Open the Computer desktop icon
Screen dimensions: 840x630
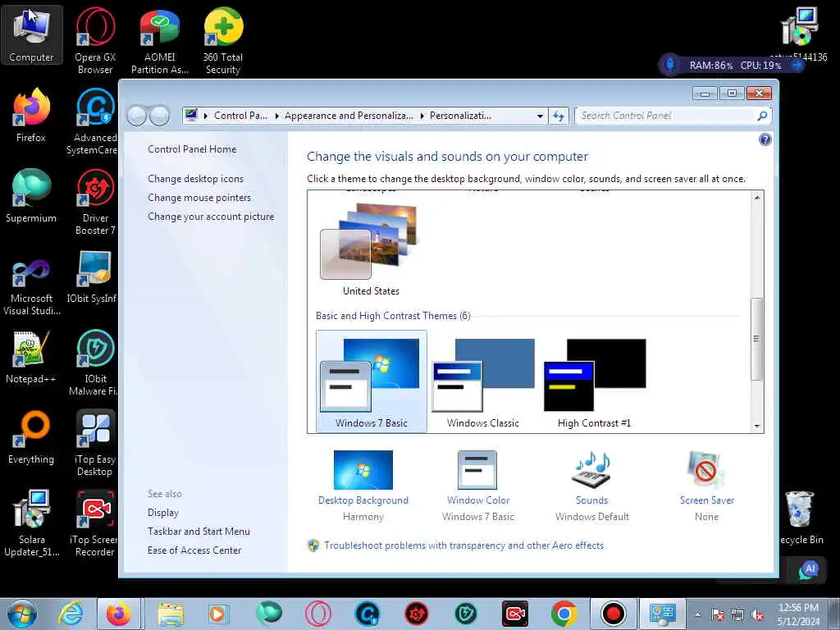(32, 35)
